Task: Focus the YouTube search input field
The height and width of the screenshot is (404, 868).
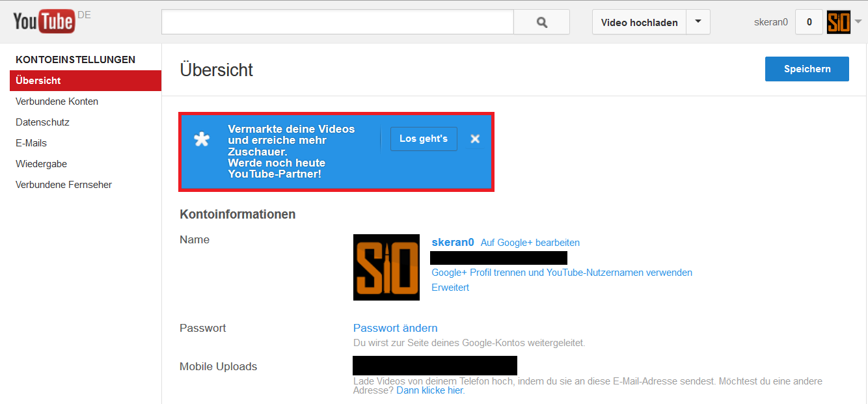Action: click(337, 22)
